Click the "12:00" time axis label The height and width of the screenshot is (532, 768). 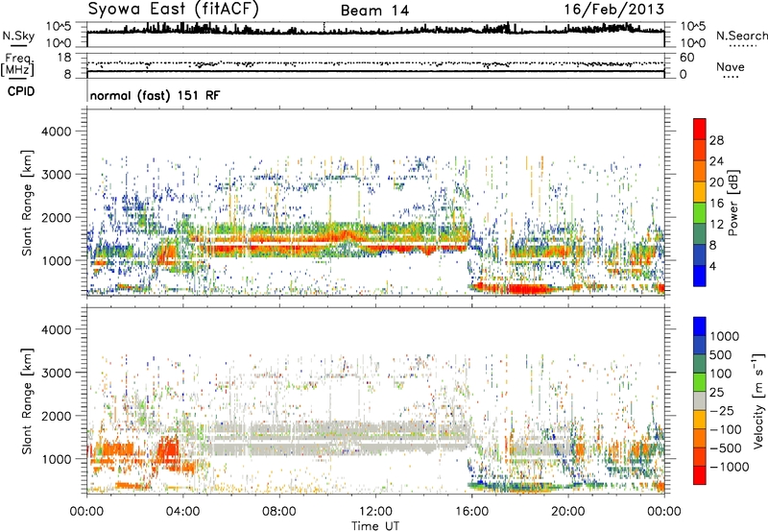tap(375, 512)
